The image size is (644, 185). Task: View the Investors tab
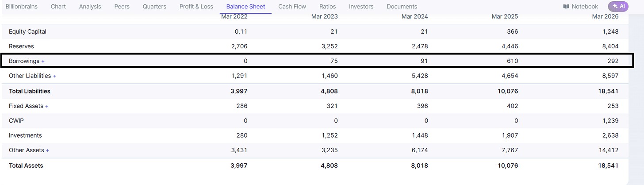(x=361, y=7)
